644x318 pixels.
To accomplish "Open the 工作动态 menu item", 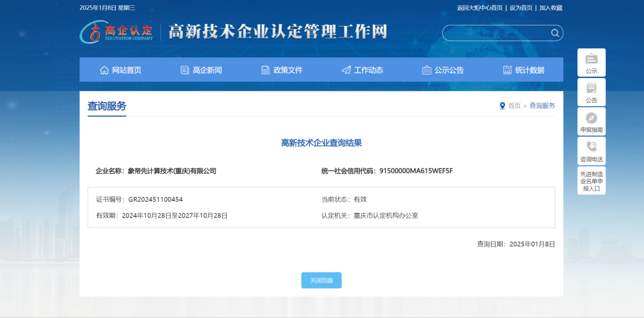I will pyautogui.click(x=362, y=70).
